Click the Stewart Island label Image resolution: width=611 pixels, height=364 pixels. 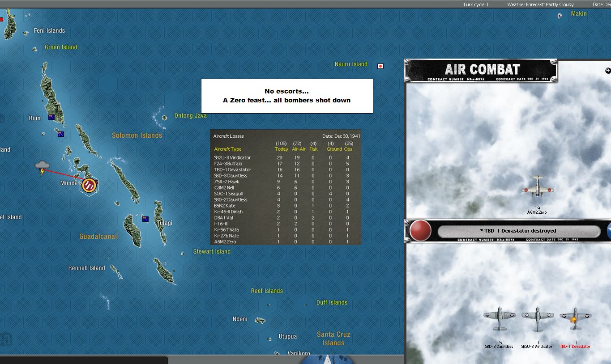[x=212, y=252]
